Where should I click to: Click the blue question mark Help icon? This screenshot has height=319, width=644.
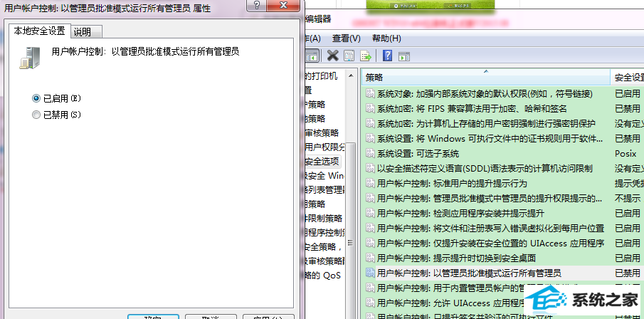[x=388, y=56]
